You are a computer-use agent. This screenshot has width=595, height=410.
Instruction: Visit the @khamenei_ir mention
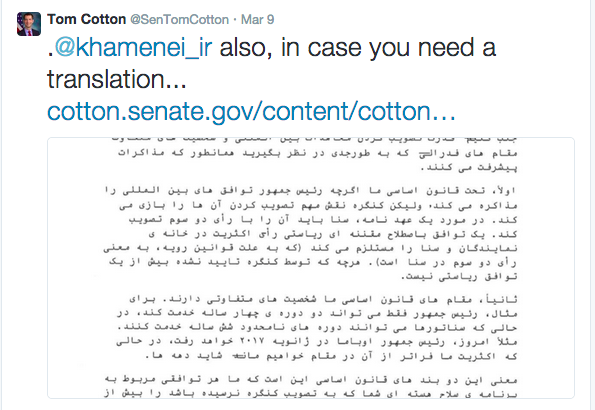click(133, 48)
